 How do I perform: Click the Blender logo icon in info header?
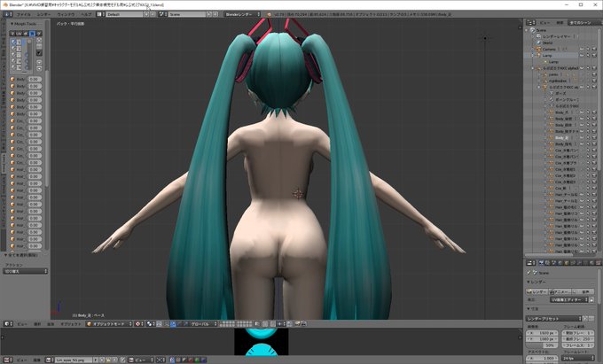(x=269, y=14)
